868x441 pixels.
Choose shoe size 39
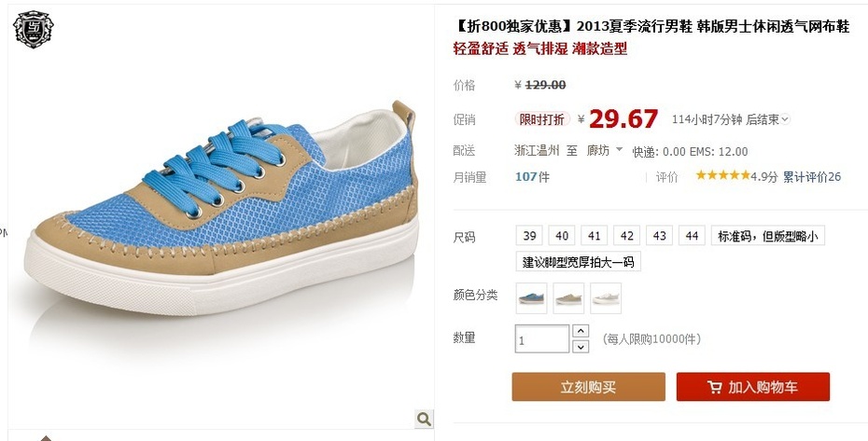tap(529, 236)
